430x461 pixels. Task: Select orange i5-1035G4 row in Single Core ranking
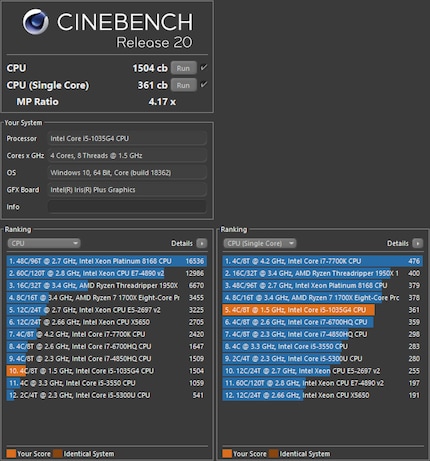323,310
